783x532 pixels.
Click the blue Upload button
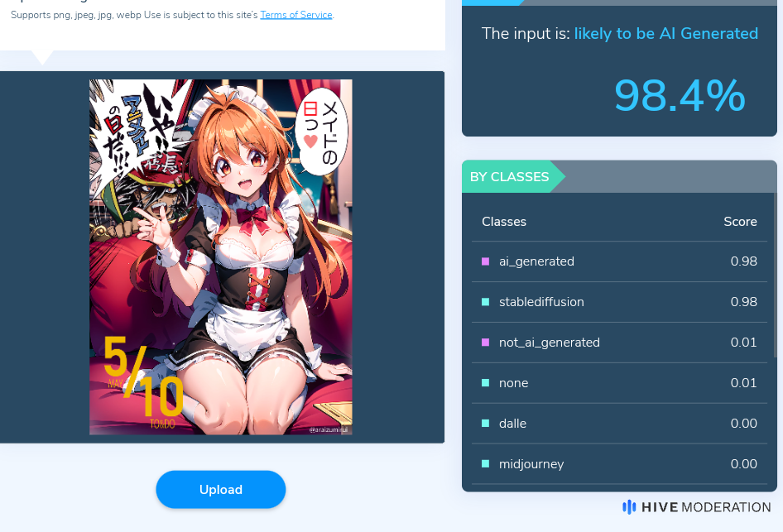tap(221, 490)
